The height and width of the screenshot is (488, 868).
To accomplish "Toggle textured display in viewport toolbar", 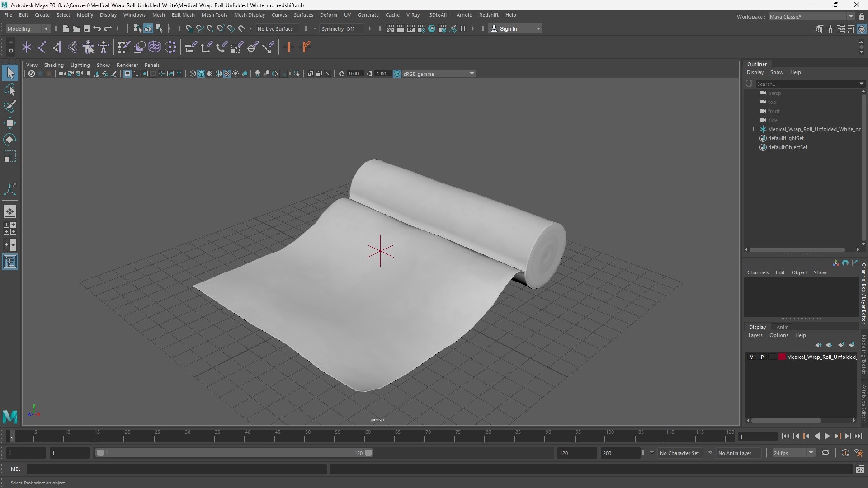I will tap(227, 74).
